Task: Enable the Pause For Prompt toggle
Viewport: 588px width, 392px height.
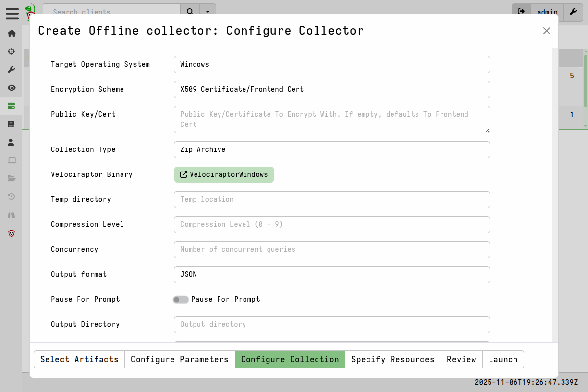Action: (181, 299)
